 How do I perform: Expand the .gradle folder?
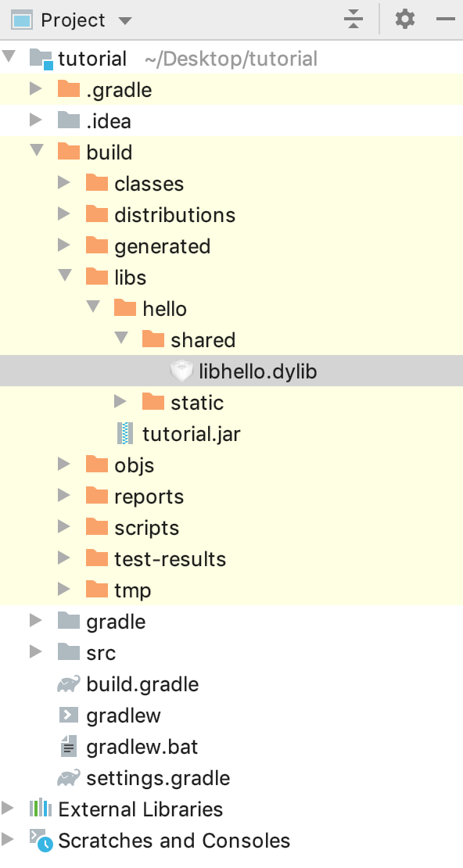pyautogui.click(x=36, y=89)
